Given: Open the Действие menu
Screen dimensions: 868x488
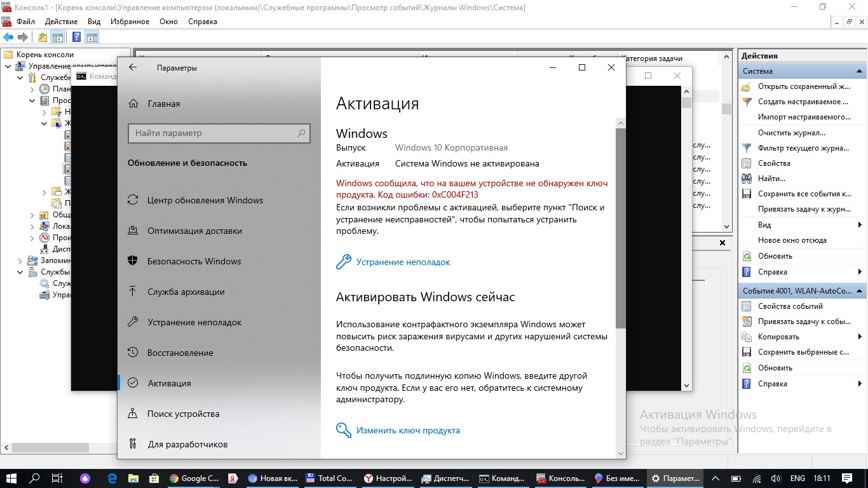Looking at the screenshot, I should pyautogui.click(x=62, y=22).
